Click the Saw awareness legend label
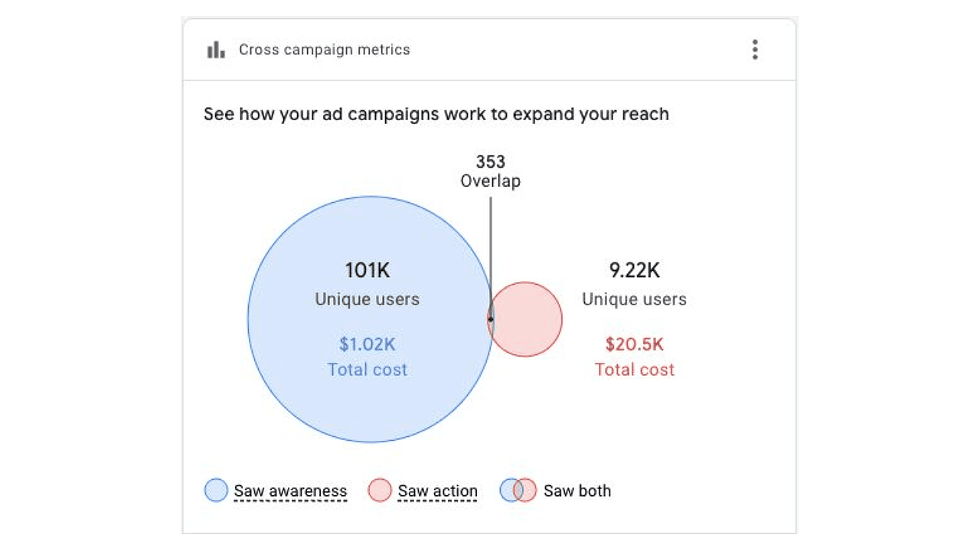This screenshot has width=980, height=551. [290, 491]
